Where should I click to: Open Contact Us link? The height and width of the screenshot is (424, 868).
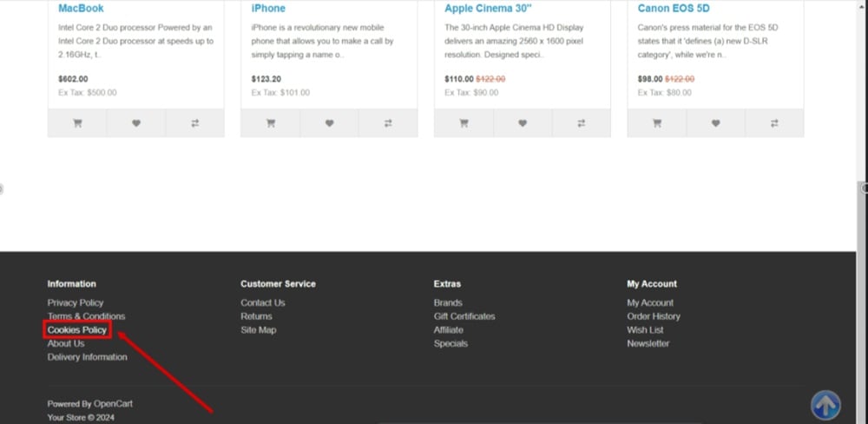click(x=263, y=302)
